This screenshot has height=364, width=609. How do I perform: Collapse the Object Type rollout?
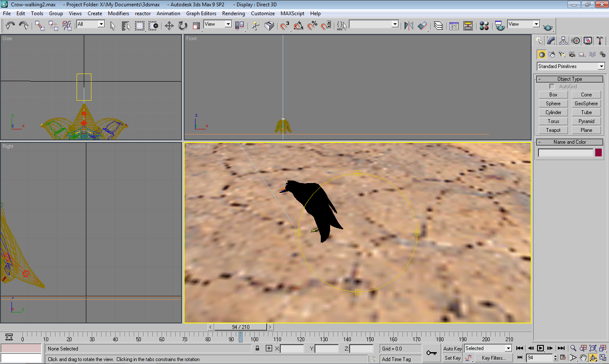[570, 79]
